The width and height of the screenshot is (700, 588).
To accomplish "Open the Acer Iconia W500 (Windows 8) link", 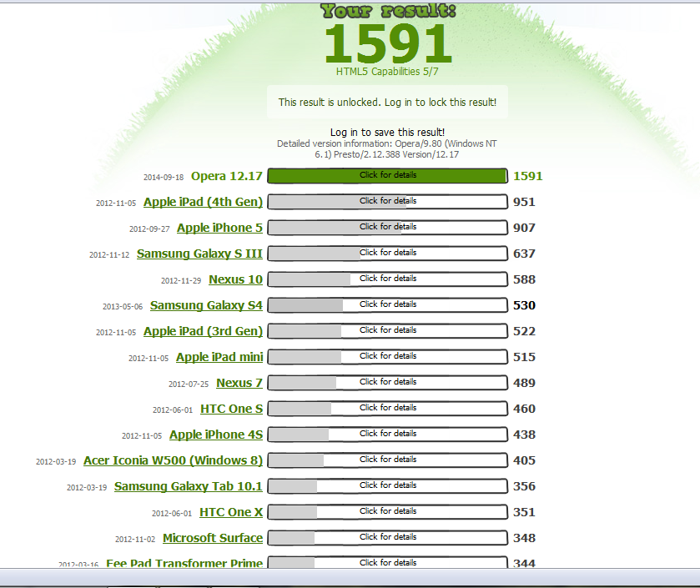I will [173, 461].
